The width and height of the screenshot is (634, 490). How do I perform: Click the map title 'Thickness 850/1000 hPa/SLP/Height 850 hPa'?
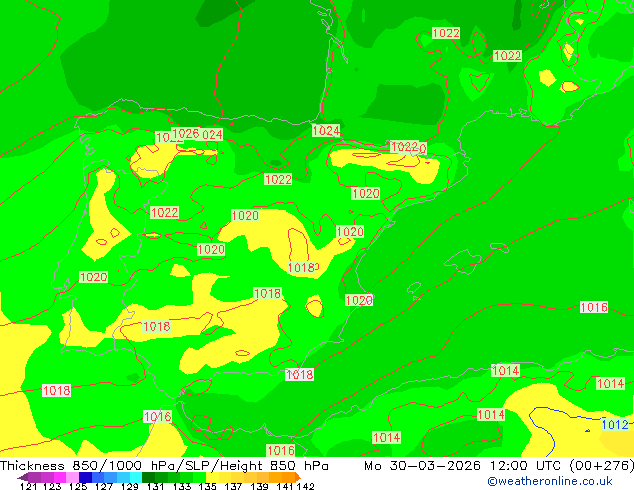[x=164, y=465]
